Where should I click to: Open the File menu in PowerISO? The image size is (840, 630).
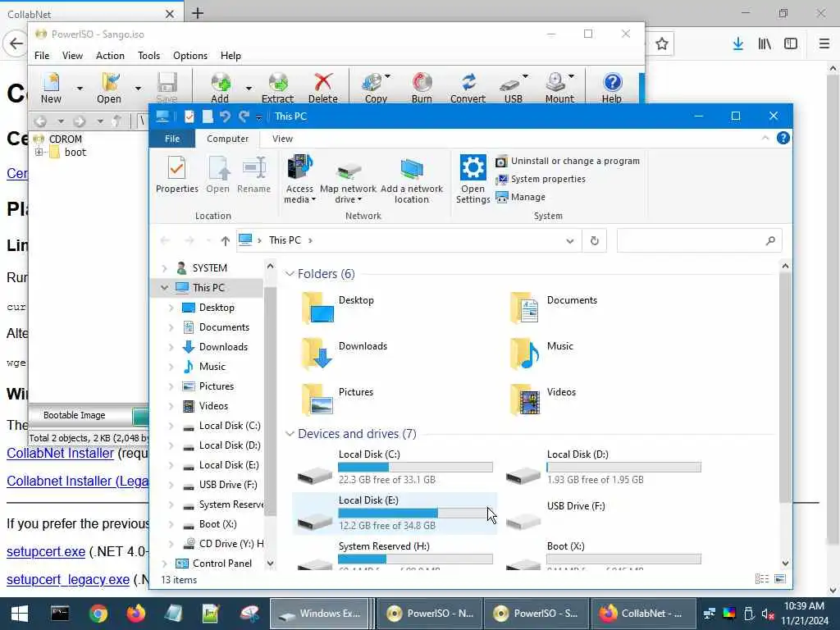[42, 56]
